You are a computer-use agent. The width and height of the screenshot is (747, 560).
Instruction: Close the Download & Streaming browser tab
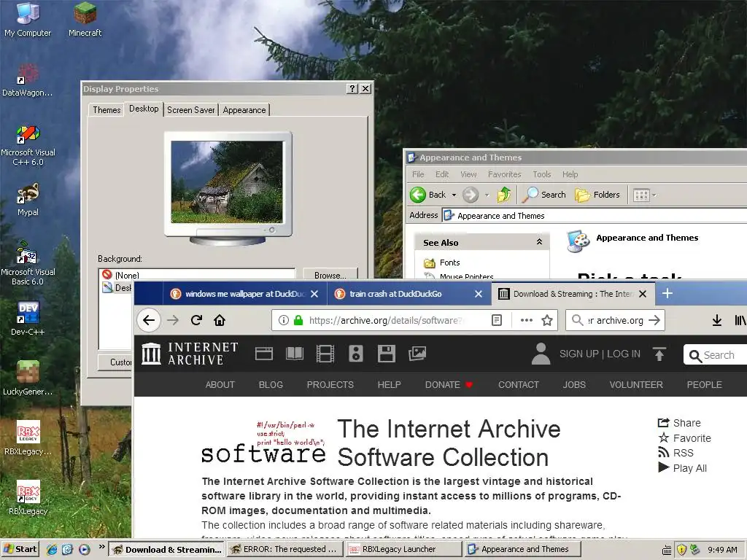click(x=643, y=294)
